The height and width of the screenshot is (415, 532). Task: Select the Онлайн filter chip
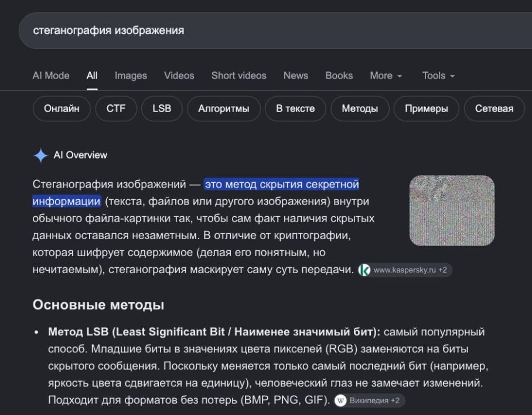click(x=62, y=108)
